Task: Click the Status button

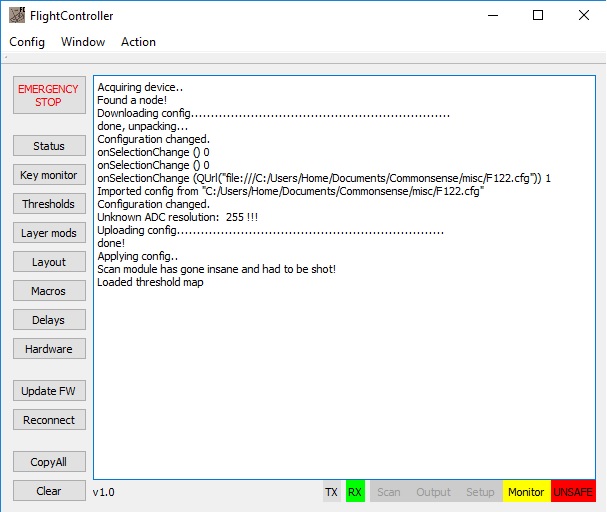Action: tap(49, 146)
